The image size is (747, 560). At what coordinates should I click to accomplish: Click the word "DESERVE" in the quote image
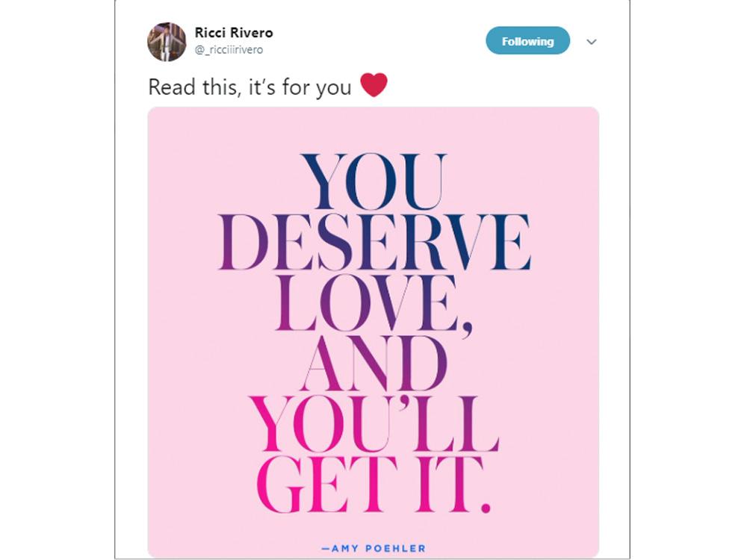[x=375, y=243]
